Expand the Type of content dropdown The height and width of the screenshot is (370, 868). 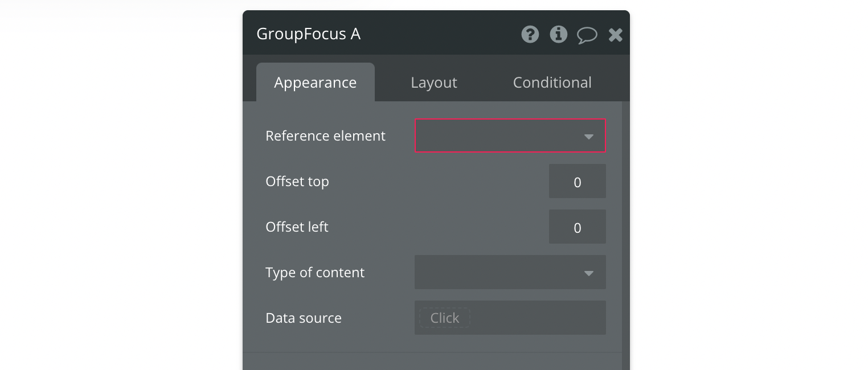(x=510, y=272)
